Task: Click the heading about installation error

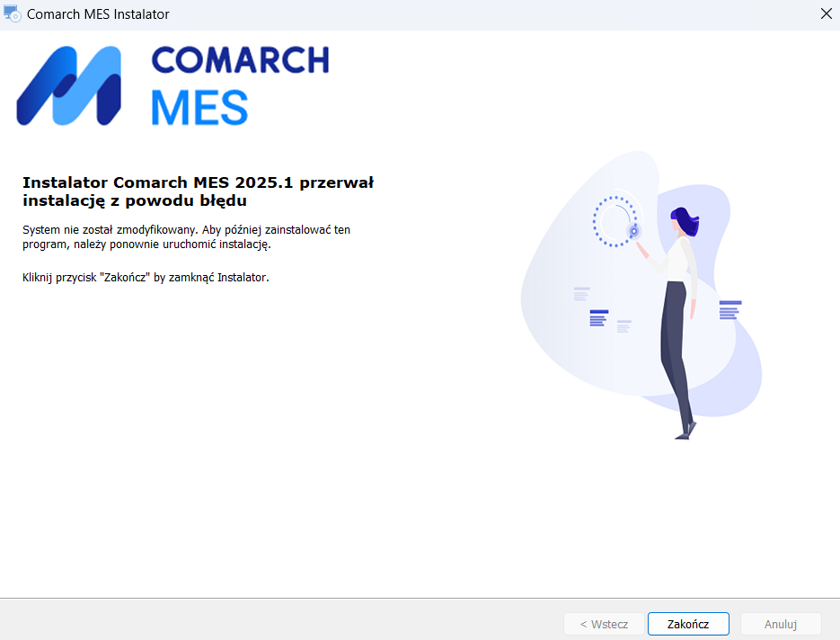Action: (198, 191)
